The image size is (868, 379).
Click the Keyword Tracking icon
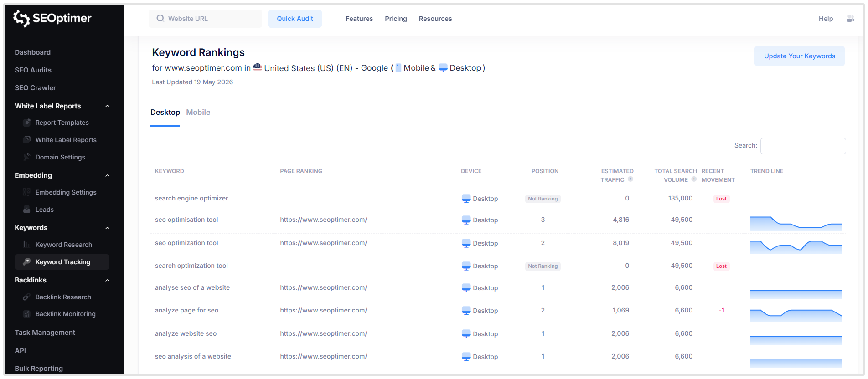(27, 262)
